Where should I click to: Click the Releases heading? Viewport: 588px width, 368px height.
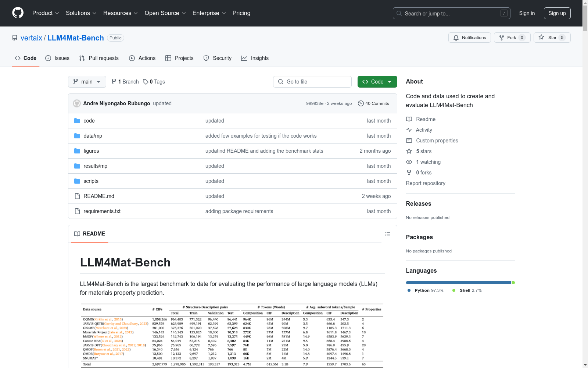pos(419,204)
